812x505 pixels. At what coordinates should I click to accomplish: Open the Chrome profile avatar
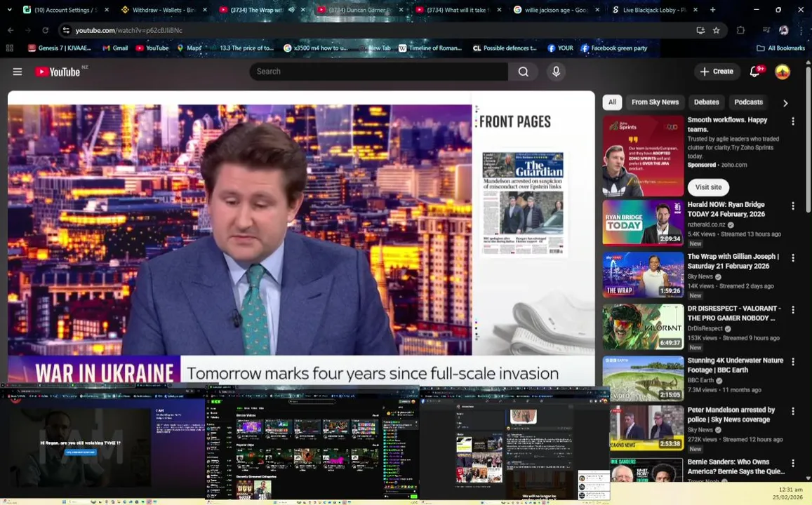tap(784, 30)
